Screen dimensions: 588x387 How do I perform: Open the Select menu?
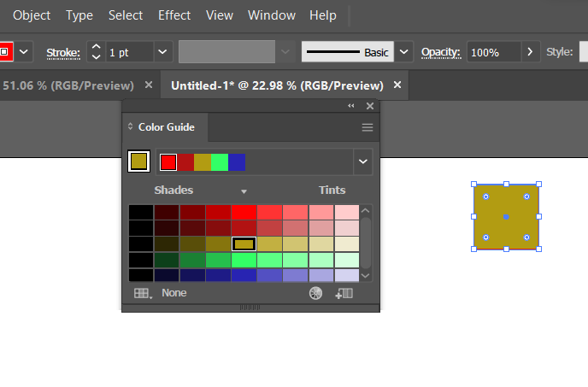(126, 15)
